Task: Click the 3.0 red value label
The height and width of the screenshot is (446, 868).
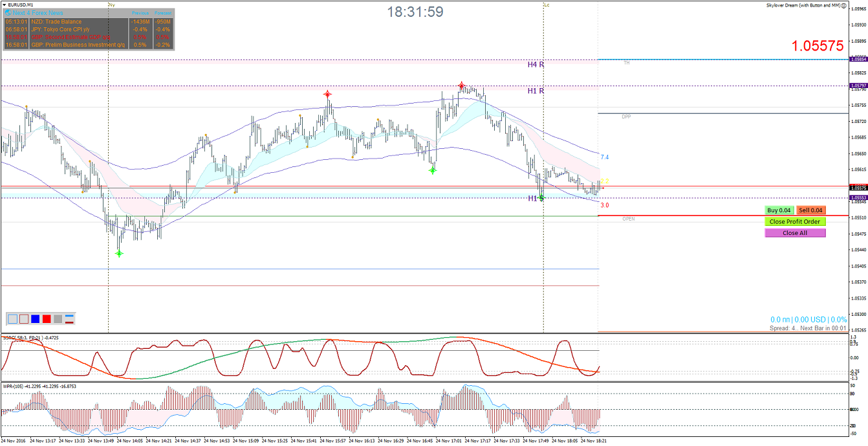Action: pyautogui.click(x=604, y=205)
